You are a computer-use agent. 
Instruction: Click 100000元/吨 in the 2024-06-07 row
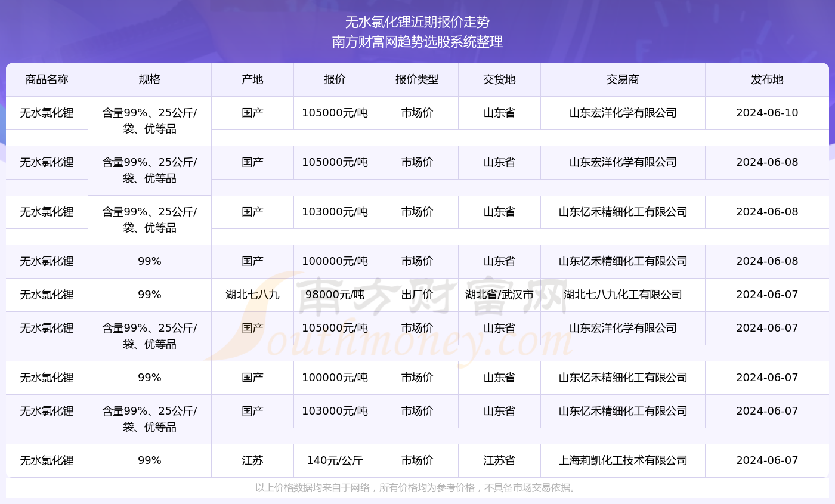[335, 378]
